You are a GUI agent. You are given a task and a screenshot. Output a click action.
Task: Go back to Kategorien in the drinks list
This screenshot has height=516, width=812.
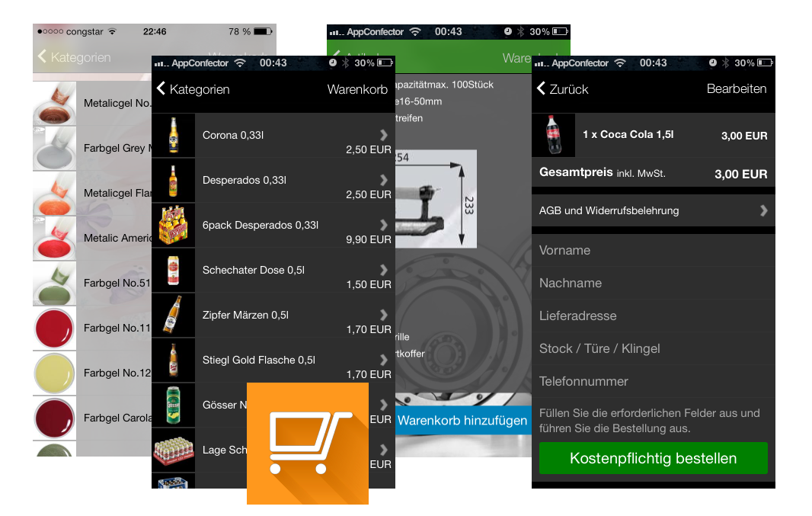pyautogui.click(x=193, y=89)
